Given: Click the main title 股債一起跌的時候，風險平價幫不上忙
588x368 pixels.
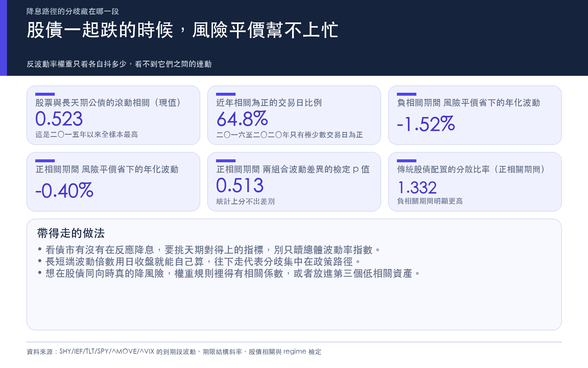Looking at the screenshot, I should [182, 30].
